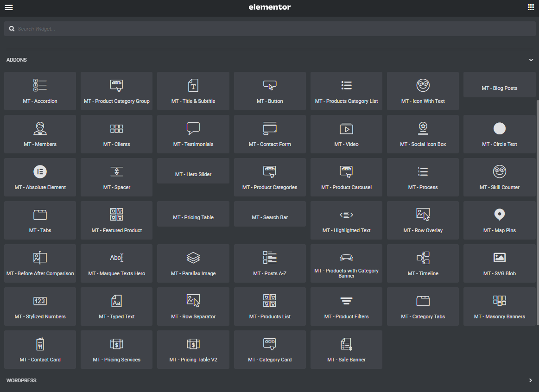The height and width of the screenshot is (392, 539).
Task: Click the MT - Product Filters icon
Action: [x=347, y=301]
